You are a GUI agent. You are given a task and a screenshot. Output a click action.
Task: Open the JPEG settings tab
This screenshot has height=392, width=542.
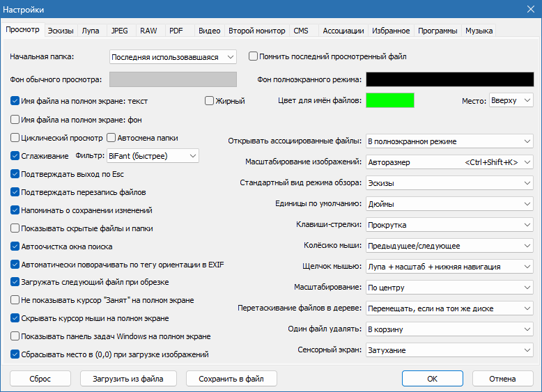[x=120, y=31]
